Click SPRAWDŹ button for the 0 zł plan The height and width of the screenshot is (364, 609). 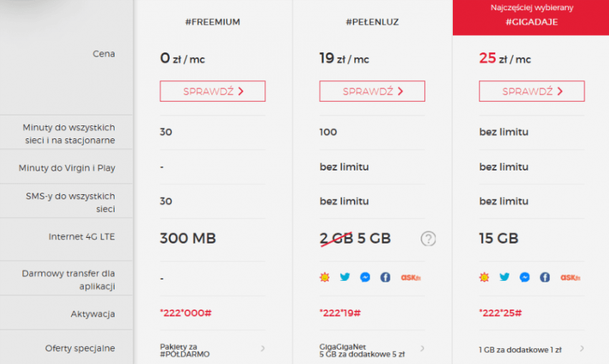coord(213,91)
